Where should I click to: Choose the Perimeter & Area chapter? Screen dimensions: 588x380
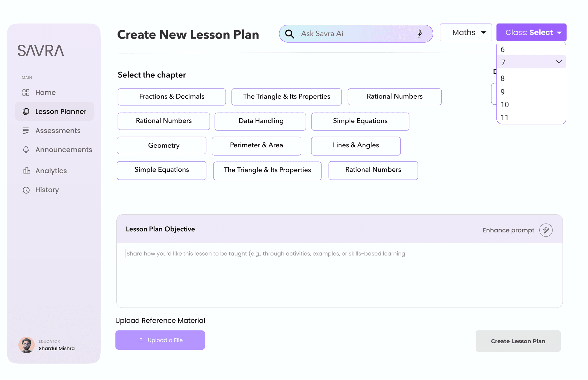[x=256, y=145]
